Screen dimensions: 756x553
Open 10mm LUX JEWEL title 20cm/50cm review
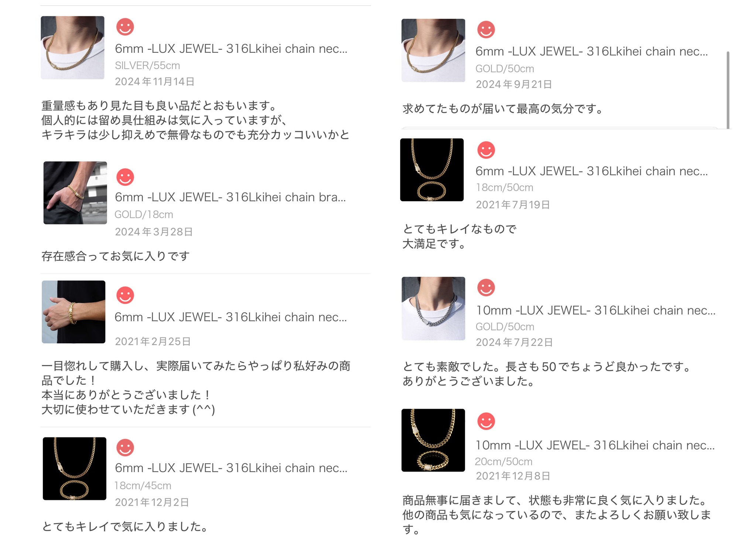[595, 445]
